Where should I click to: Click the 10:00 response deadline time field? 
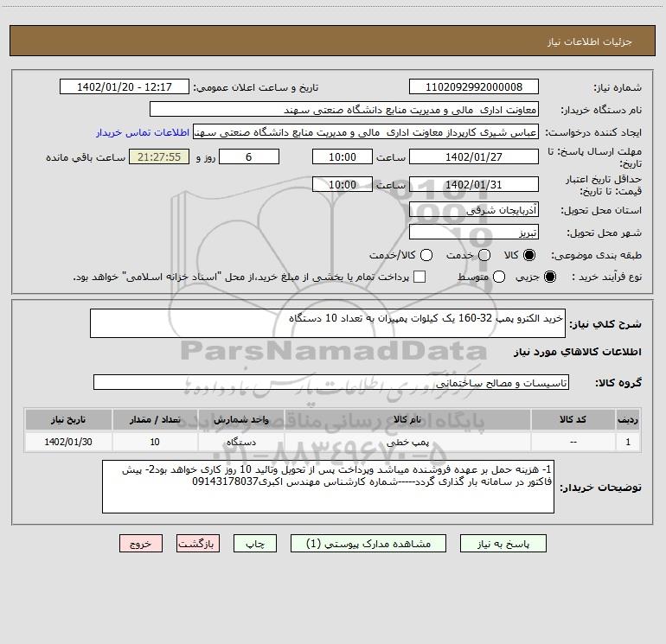tap(343, 157)
